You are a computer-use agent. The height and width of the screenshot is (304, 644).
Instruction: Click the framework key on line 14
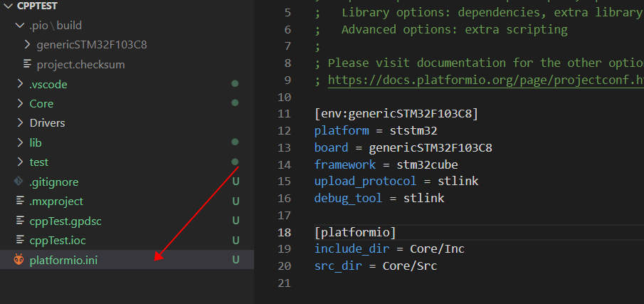coord(345,164)
